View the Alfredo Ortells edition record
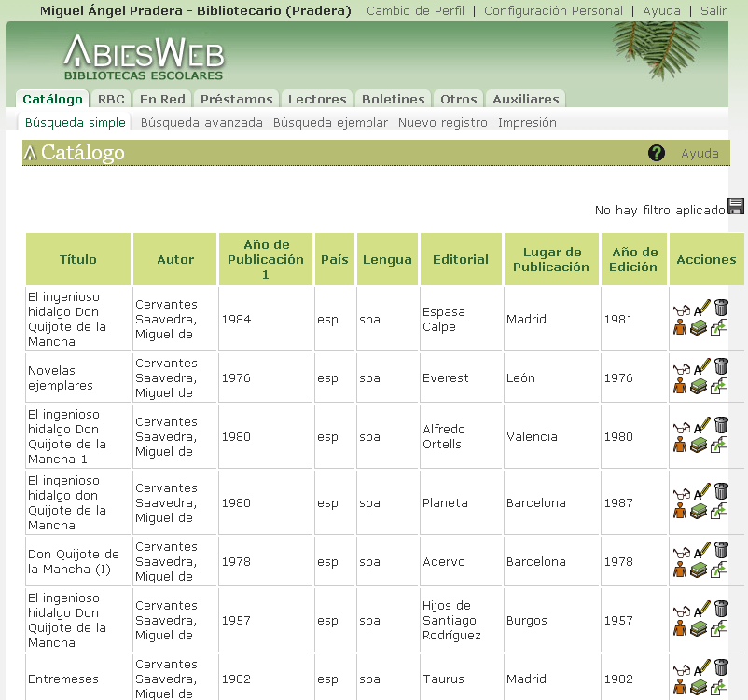748x700 pixels. (682, 428)
